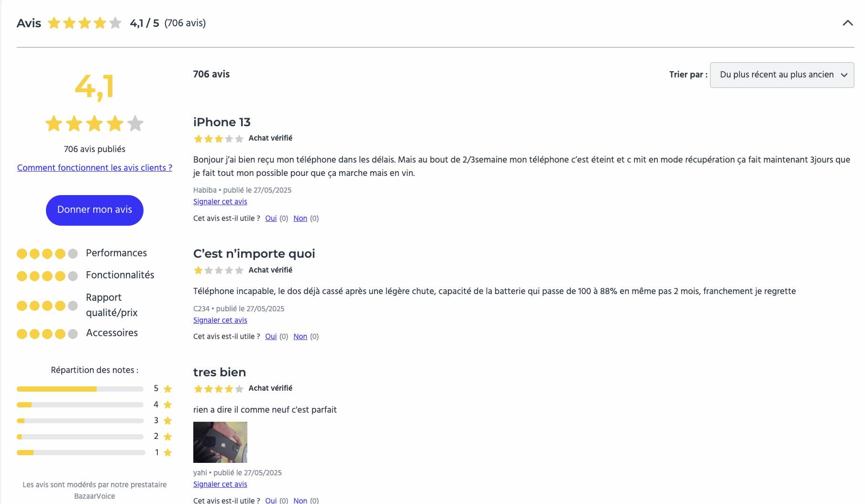
Task: Click the 1-star icon in rating distribution
Action: [x=167, y=452]
